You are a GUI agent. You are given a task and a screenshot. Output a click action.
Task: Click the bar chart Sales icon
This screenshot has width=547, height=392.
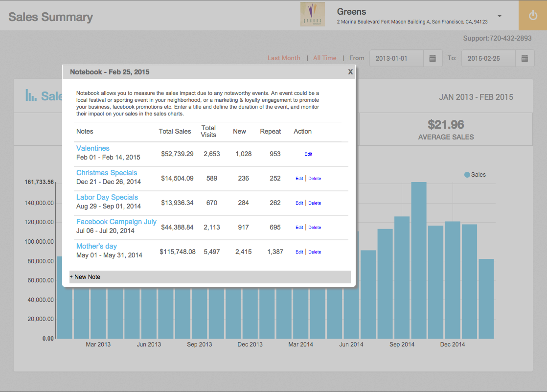[x=31, y=95]
